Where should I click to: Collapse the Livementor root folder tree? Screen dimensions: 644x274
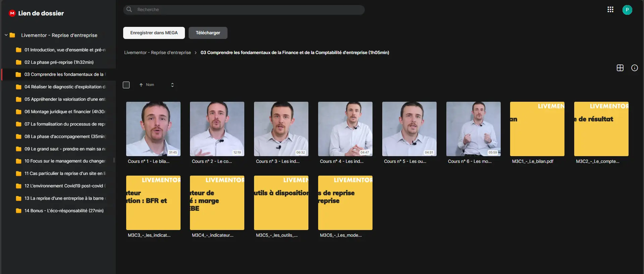[6, 35]
